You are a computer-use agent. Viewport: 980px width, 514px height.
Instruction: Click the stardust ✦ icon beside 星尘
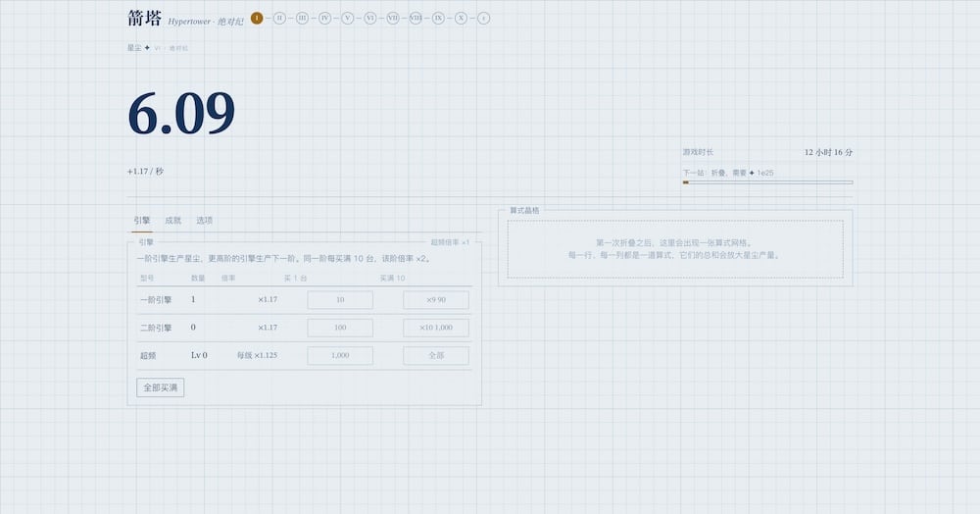click(x=147, y=47)
